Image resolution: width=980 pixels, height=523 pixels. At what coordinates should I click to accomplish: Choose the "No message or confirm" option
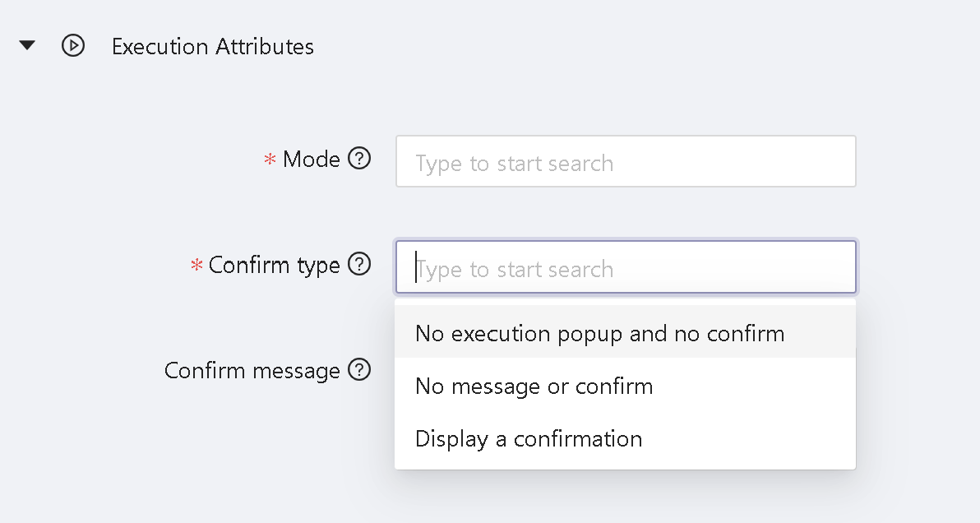pyautogui.click(x=534, y=386)
